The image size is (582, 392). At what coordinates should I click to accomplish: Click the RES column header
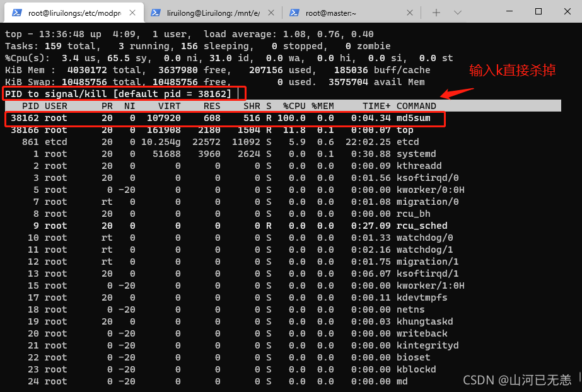212,106
